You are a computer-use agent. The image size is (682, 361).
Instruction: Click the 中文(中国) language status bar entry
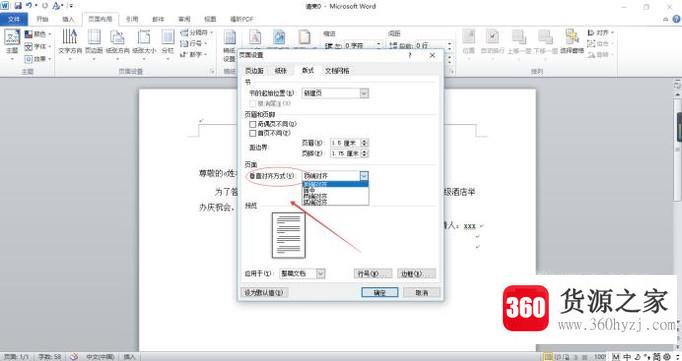100,357
